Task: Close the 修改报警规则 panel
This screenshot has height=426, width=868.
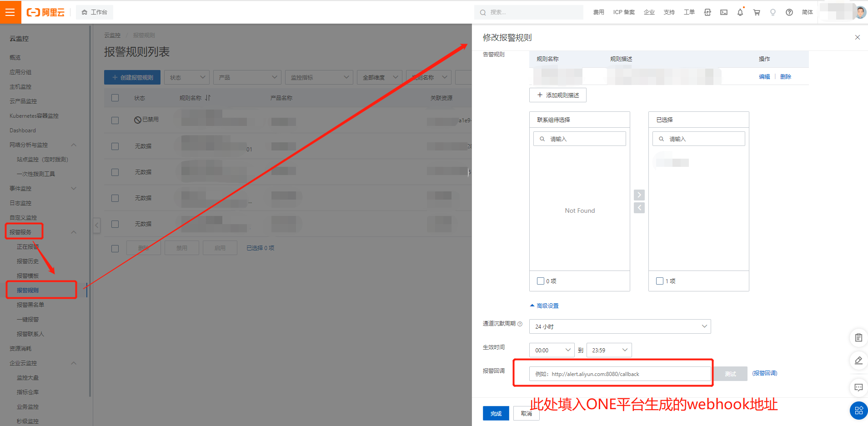Action: (x=857, y=37)
